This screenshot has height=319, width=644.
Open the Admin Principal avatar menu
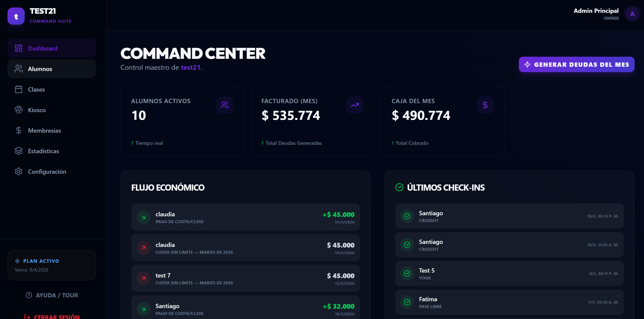click(632, 14)
